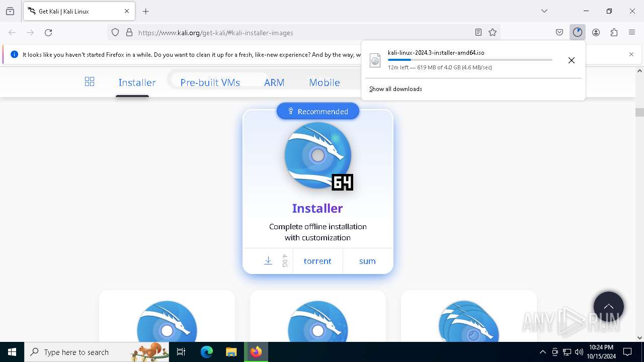
Task: View site security padlock info
Action: (x=129, y=33)
